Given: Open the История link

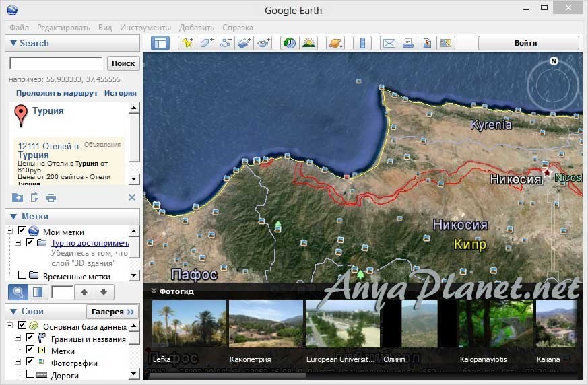Looking at the screenshot, I should click(121, 93).
